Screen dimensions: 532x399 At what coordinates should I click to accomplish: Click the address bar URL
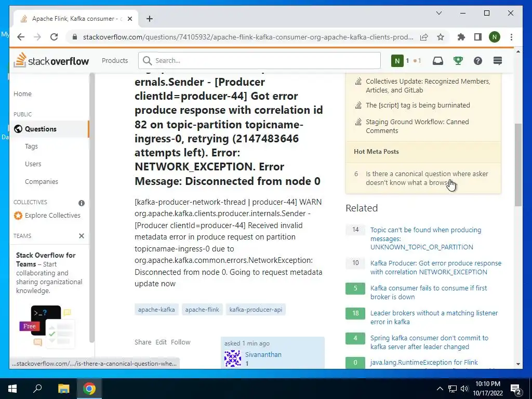[x=248, y=37]
